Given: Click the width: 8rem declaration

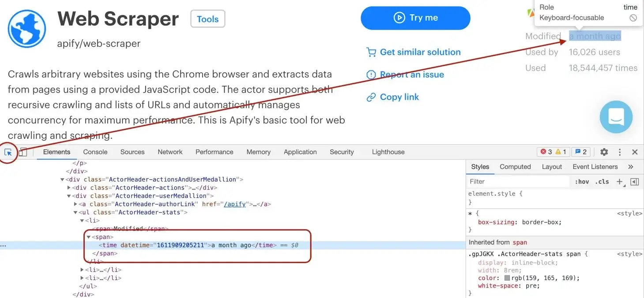Looking at the screenshot, I should (500, 270).
